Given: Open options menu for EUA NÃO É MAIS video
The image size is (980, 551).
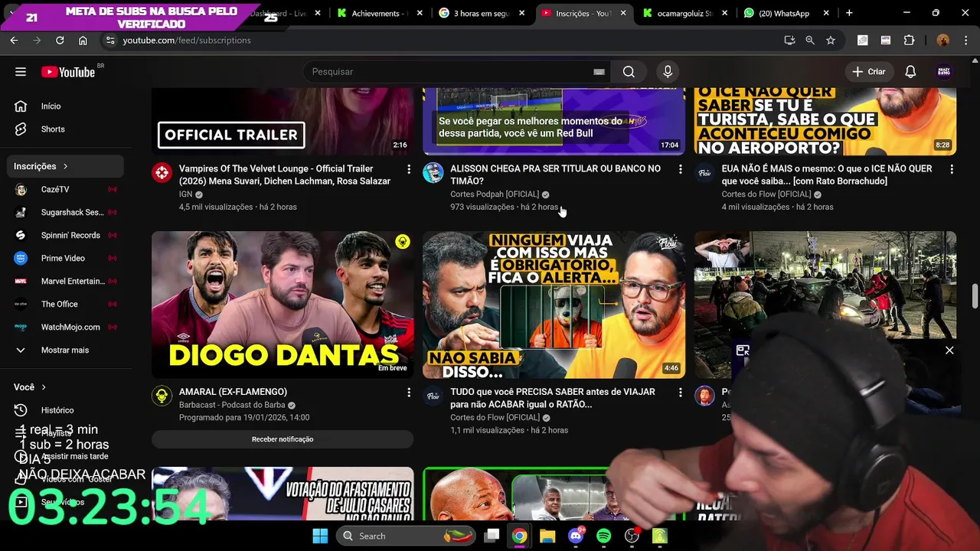Looking at the screenshot, I should 952,169.
